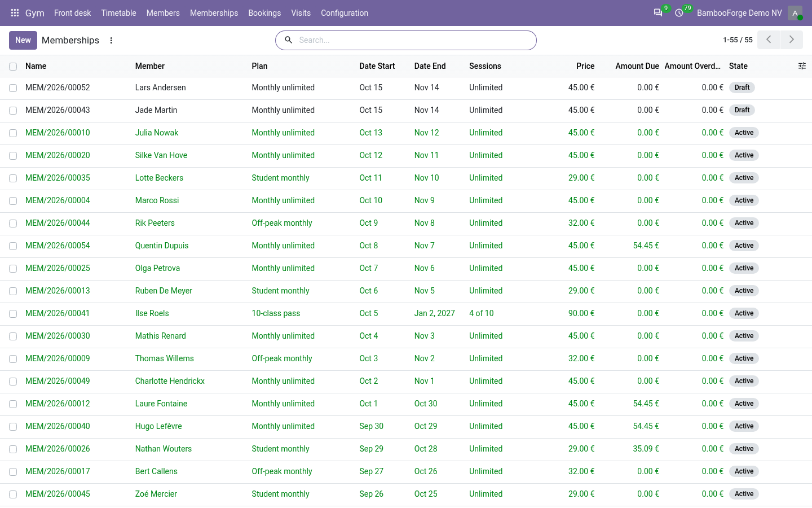Screen dimensions: 812x508
Task: Select all rows with header checkbox
Action: pos(13,67)
